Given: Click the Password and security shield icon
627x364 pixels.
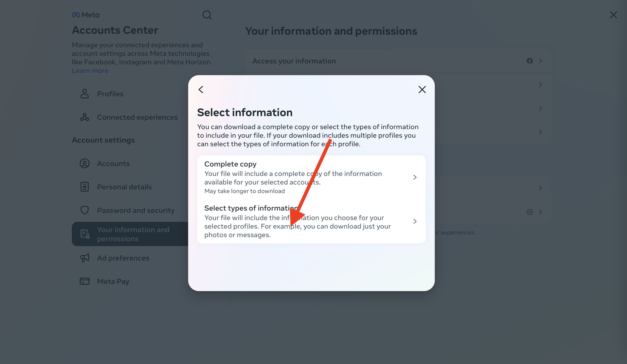Looking at the screenshot, I should [x=85, y=210].
